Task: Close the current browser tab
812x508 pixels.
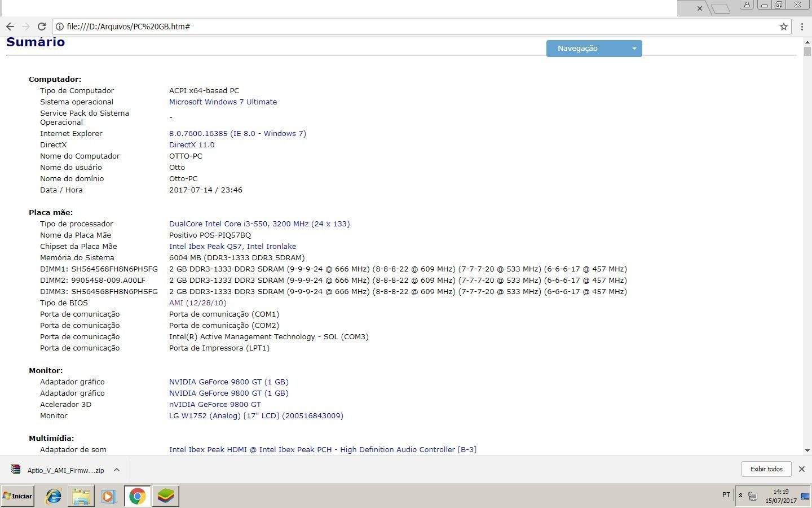Action: [699, 8]
